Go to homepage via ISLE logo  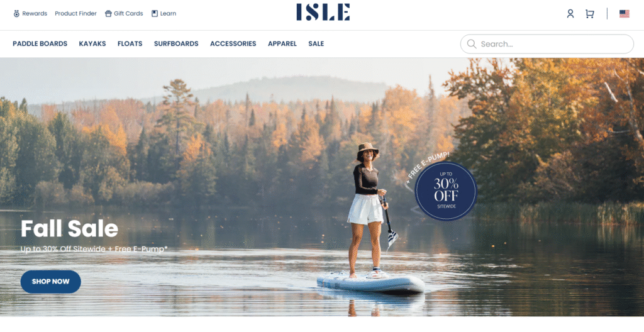click(x=323, y=13)
